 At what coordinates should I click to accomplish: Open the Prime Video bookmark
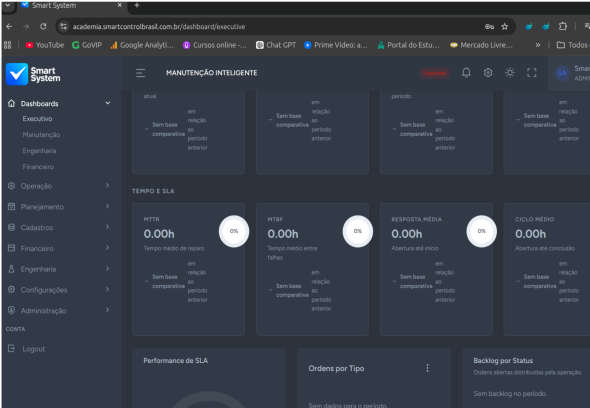pyautogui.click(x=336, y=45)
